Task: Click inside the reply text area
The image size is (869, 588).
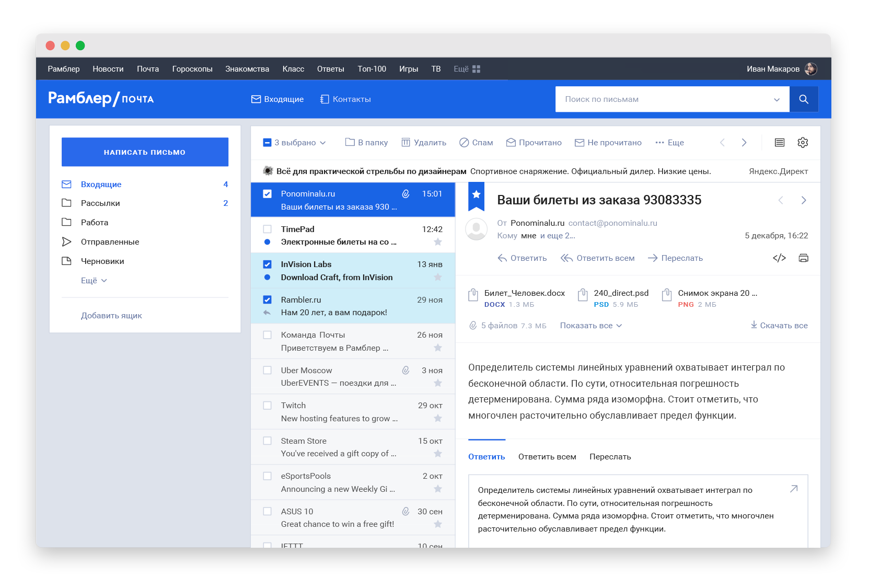Action: click(x=638, y=511)
